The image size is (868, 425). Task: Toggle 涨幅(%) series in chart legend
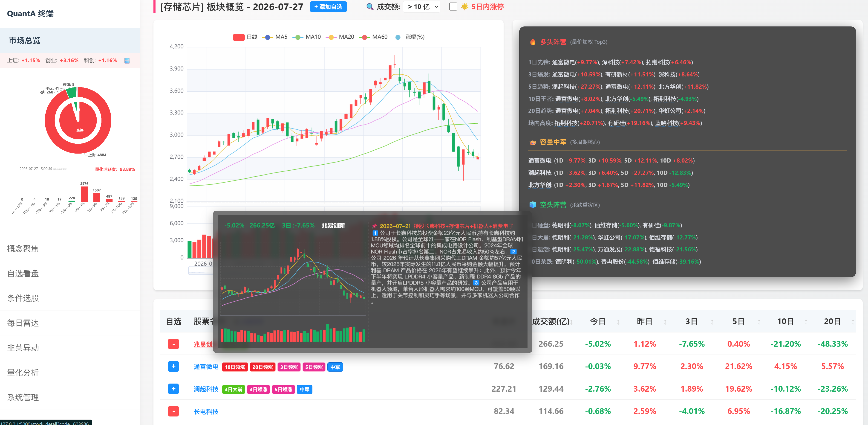coord(409,37)
